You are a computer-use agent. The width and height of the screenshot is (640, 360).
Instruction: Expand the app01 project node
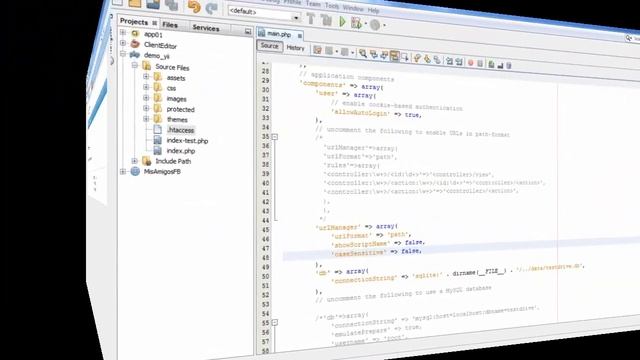[123, 32]
